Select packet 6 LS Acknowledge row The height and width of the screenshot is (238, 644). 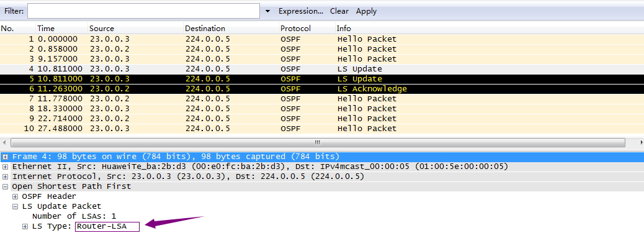click(x=322, y=89)
